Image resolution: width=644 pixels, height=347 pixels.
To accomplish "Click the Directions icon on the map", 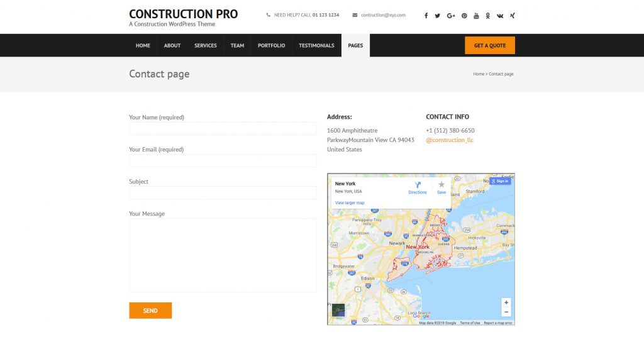I will pyautogui.click(x=418, y=185).
